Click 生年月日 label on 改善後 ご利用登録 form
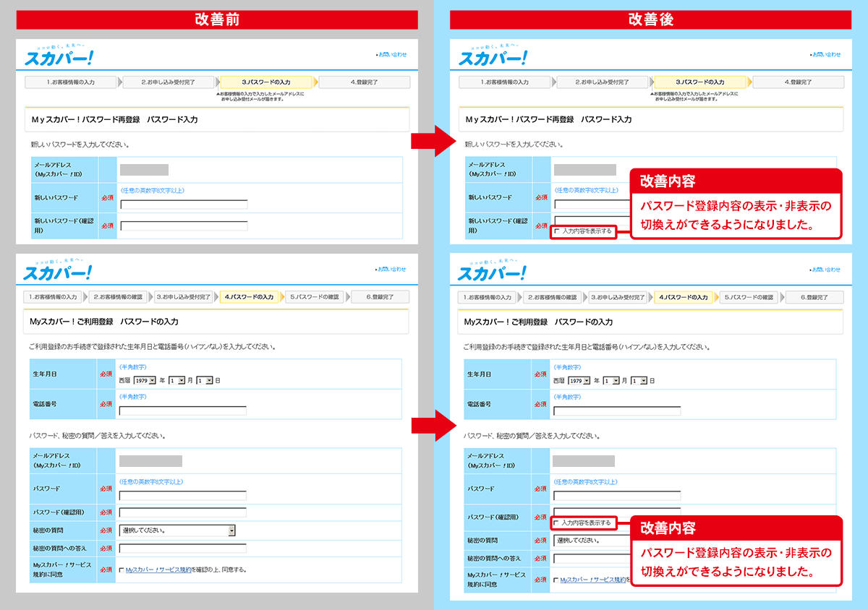This screenshot has height=610, width=868. (480, 374)
